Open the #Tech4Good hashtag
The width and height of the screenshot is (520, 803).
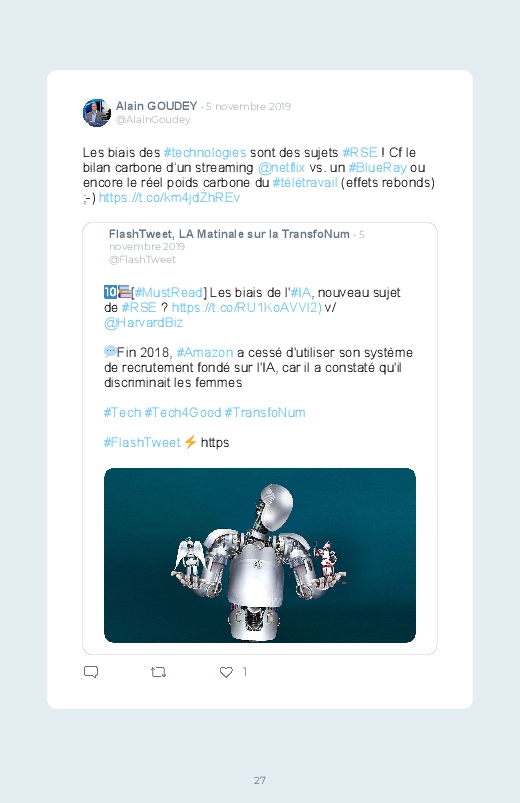click(182, 412)
